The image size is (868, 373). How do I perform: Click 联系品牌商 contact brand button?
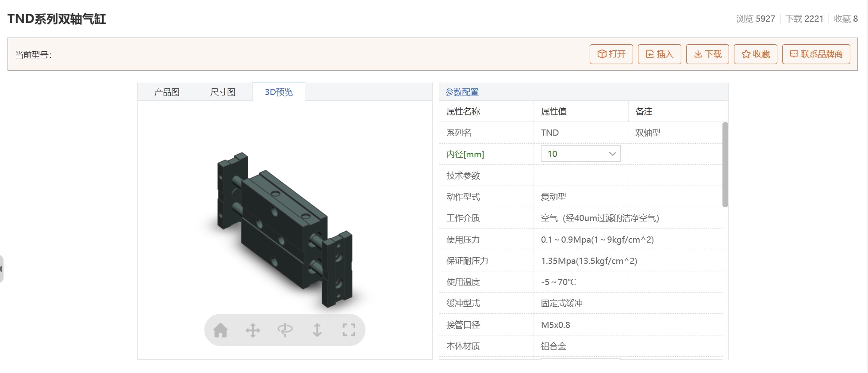(816, 54)
